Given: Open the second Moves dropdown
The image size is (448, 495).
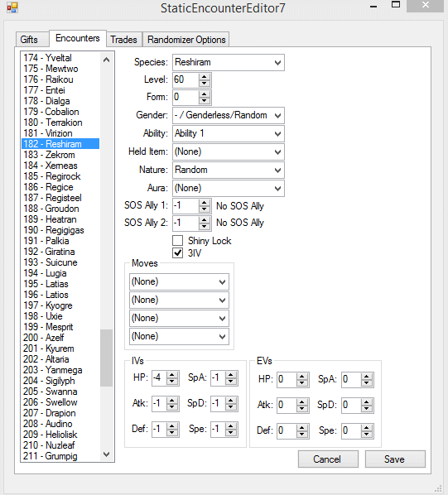Looking at the screenshot, I should tap(179, 300).
